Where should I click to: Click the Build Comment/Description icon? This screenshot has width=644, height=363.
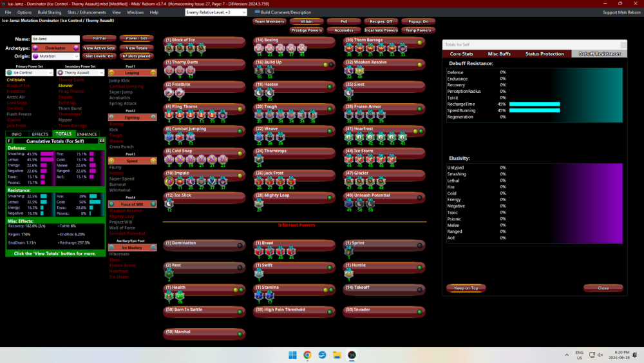(257, 12)
